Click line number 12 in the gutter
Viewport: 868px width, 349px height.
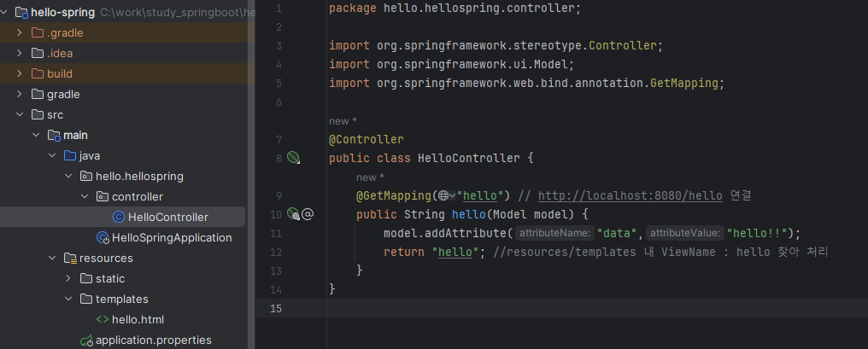[x=275, y=252]
